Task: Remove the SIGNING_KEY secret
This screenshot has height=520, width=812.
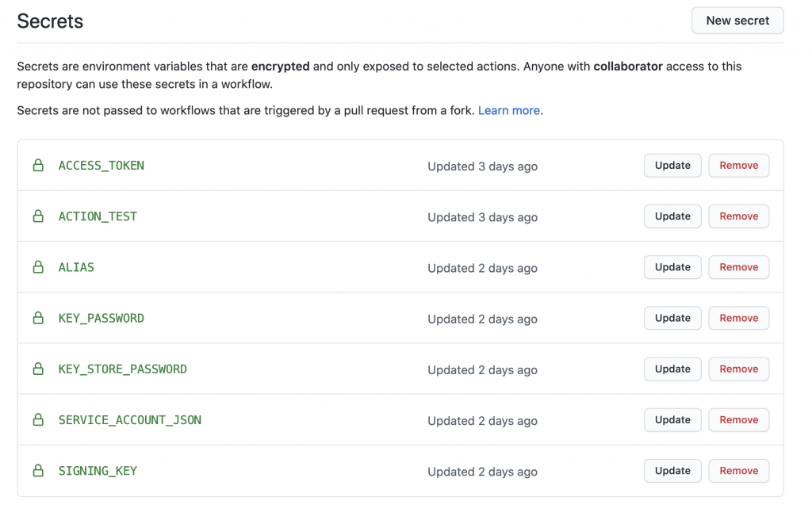Action: tap(738, 471)
